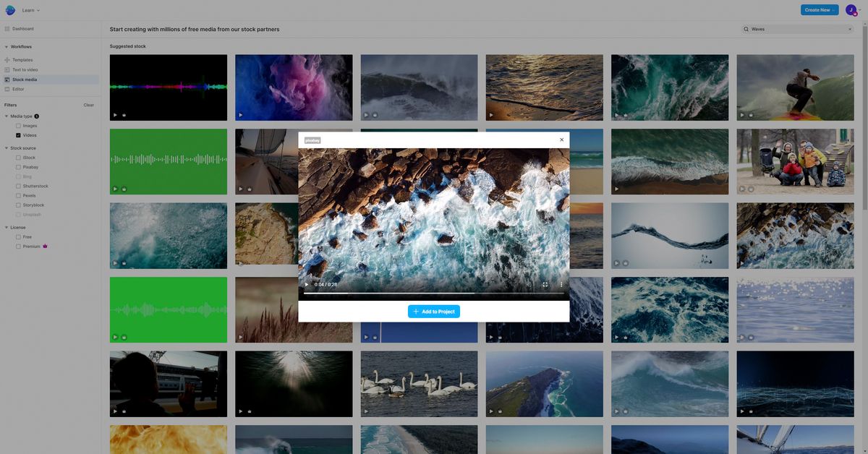Enter fullscreen in the video preview

tap(545, 284)
